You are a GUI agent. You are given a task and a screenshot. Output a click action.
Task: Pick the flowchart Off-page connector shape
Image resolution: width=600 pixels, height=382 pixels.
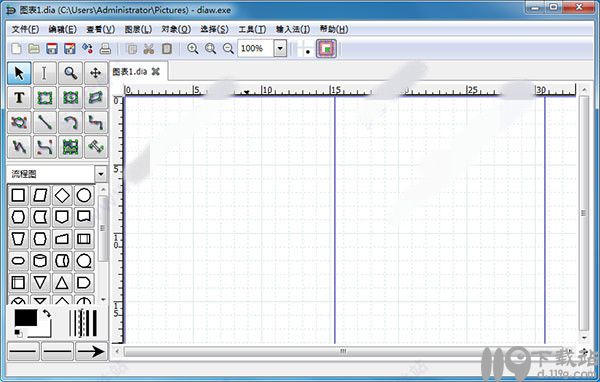click(x=62, y=217)
